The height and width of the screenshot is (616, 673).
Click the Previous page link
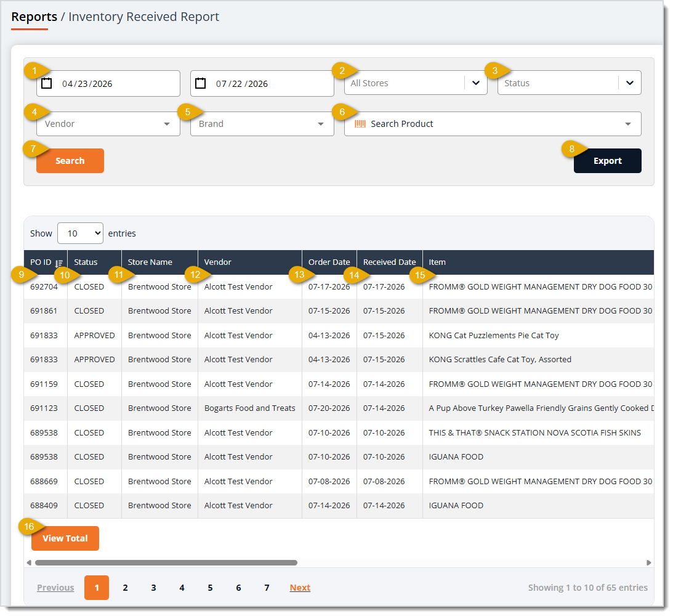(55, 588)
